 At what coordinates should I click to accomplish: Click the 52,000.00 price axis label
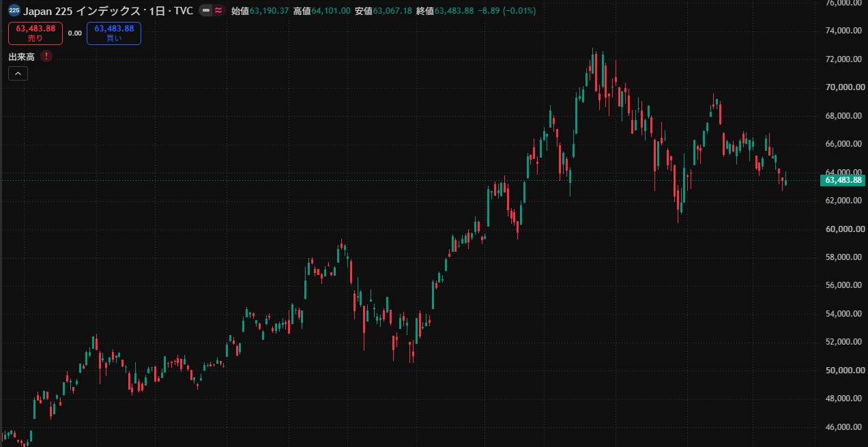coord(845,342)
